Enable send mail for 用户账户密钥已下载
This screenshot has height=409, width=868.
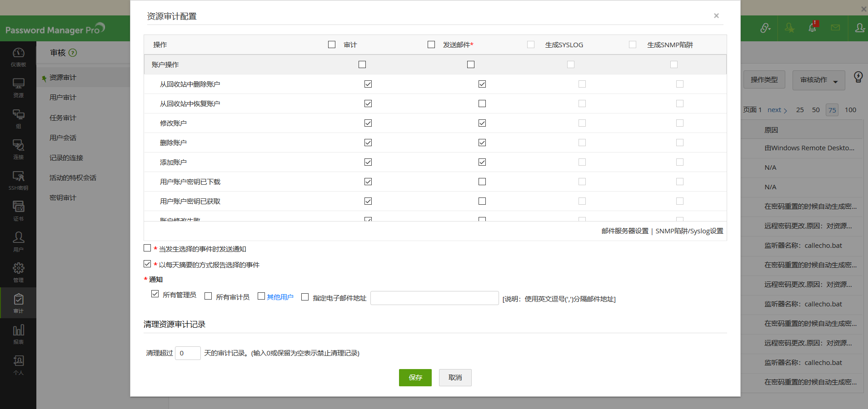tap(482, 182)
